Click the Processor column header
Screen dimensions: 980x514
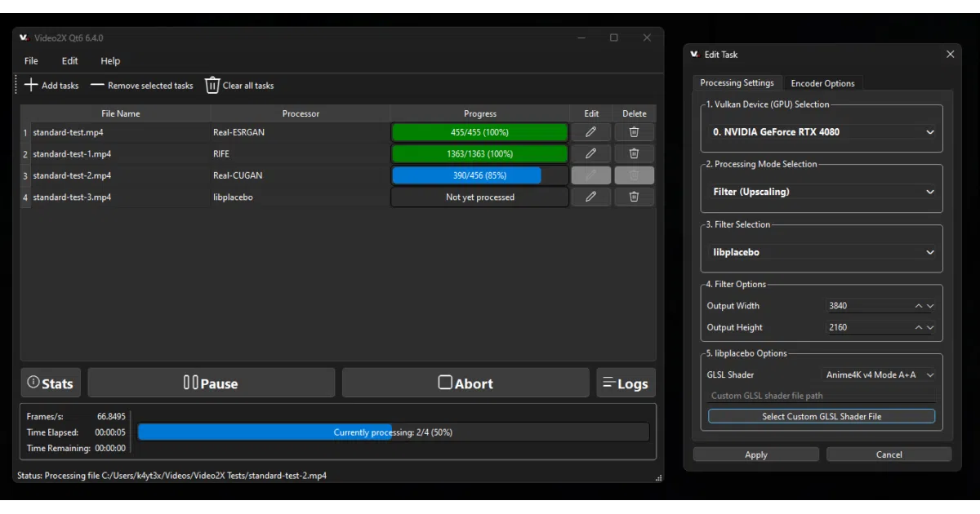[x=301, y=113]
